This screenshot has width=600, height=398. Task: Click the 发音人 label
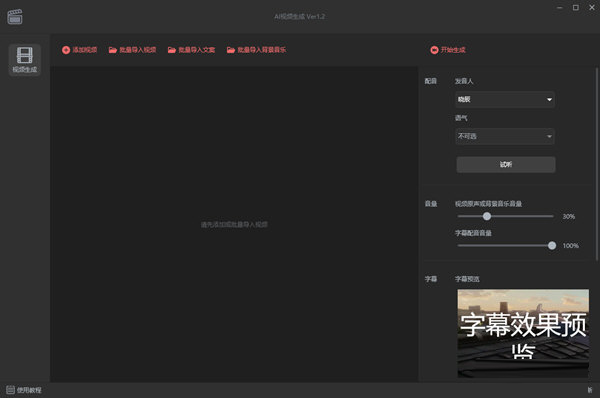click(464, 81)
